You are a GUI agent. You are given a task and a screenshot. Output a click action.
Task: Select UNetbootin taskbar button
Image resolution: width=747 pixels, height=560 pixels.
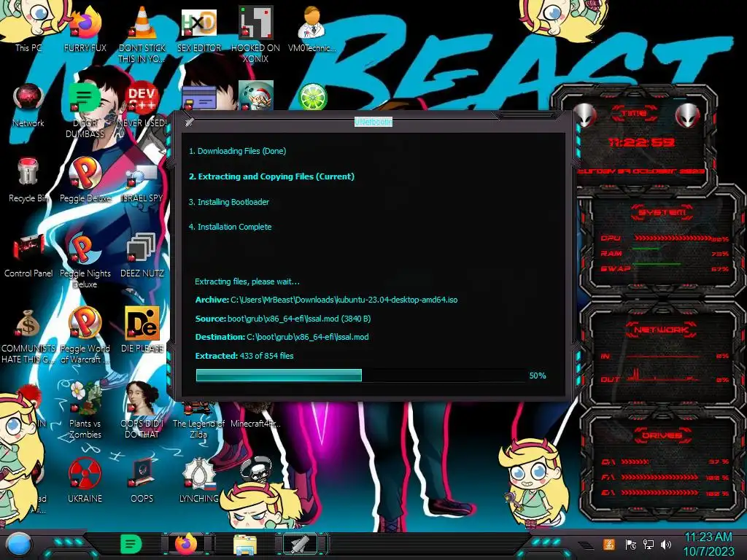pos(300,544)
